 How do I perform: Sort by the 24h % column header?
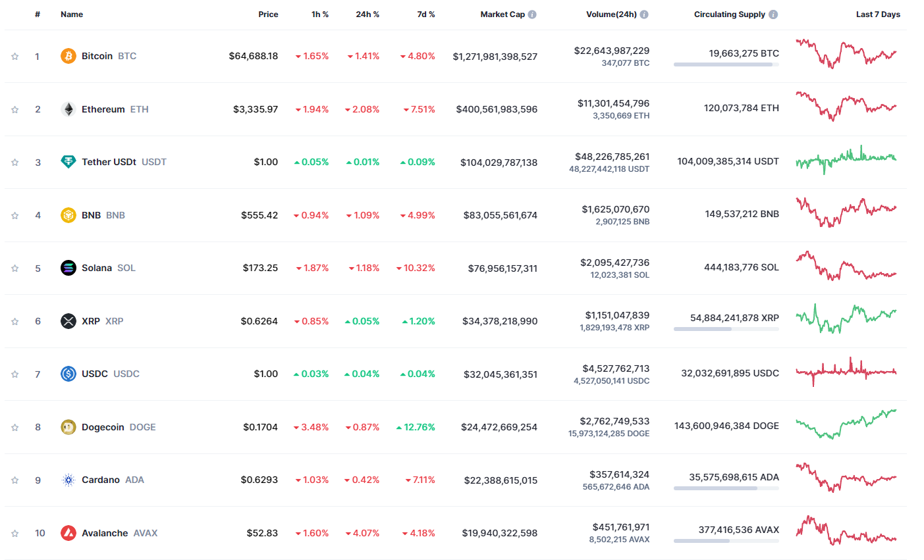point(367,14)
